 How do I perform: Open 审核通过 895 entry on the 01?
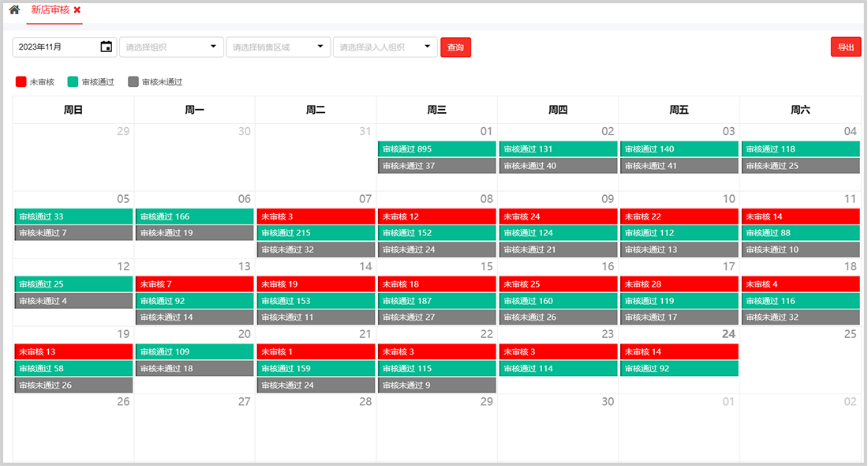tap(436, 149)
